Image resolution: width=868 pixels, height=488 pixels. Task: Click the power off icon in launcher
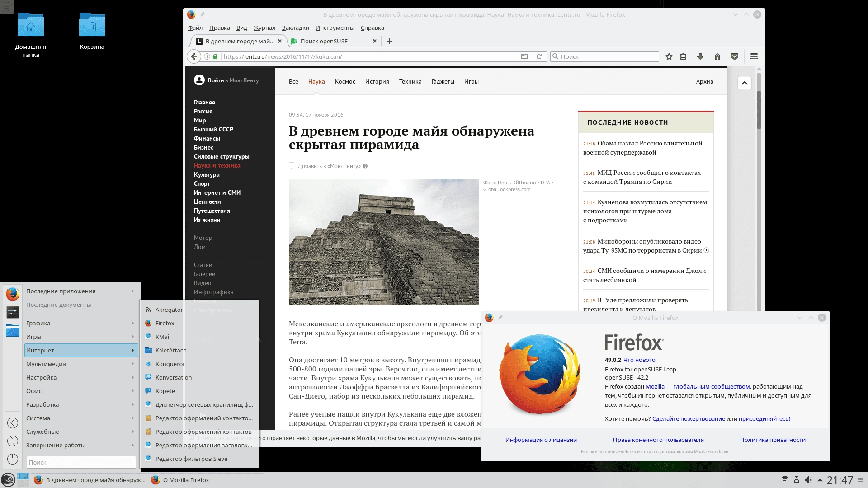pos(13,459)
